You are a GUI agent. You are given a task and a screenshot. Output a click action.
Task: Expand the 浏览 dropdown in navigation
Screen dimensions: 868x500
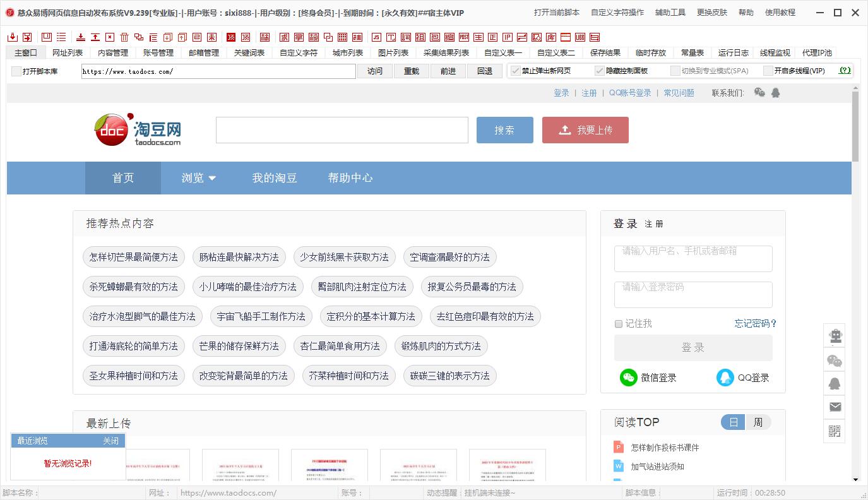pyautogui.click(x=199, y=178)
